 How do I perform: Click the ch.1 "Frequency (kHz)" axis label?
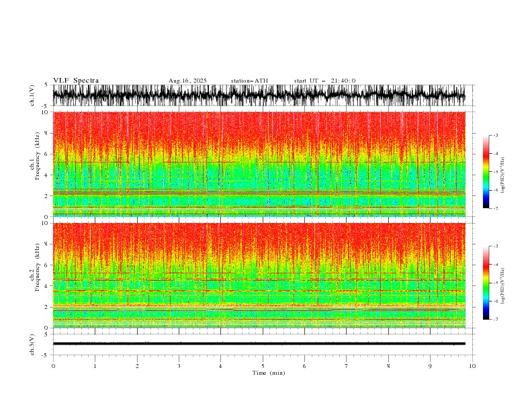point(38,156)
